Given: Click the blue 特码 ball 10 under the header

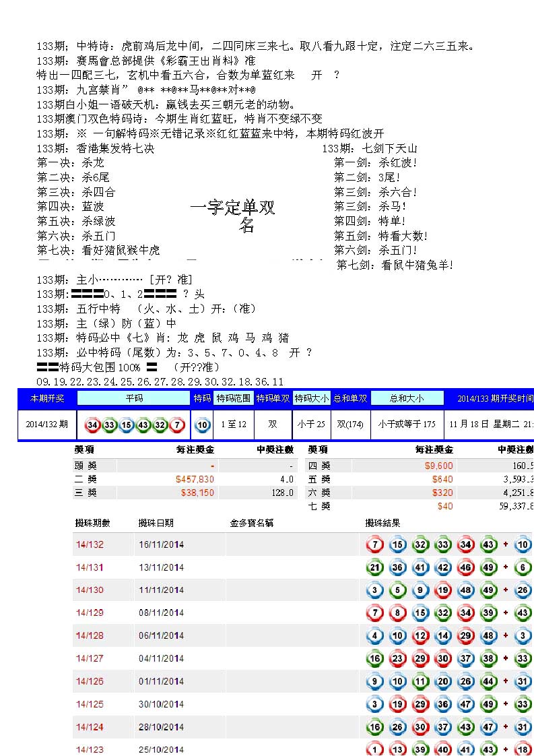Looking at the screenshot, I should pyautogui.click(x=203, y=424).
